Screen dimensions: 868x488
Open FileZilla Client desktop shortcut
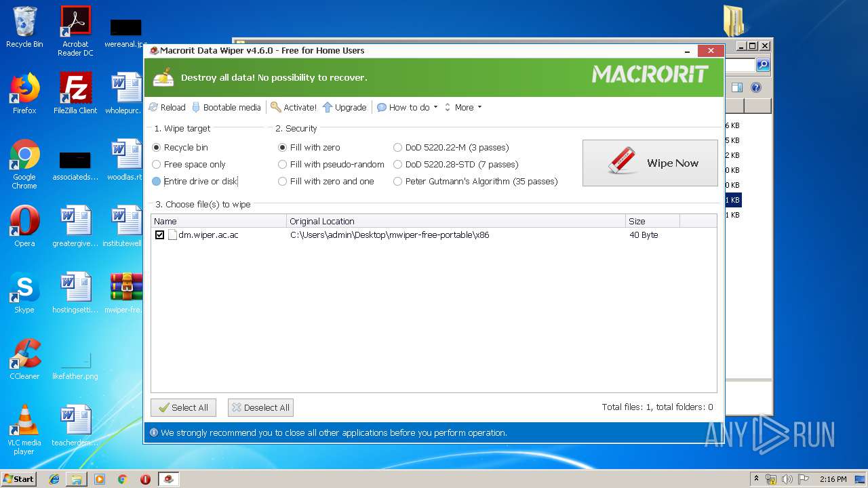tap(75, 94)
